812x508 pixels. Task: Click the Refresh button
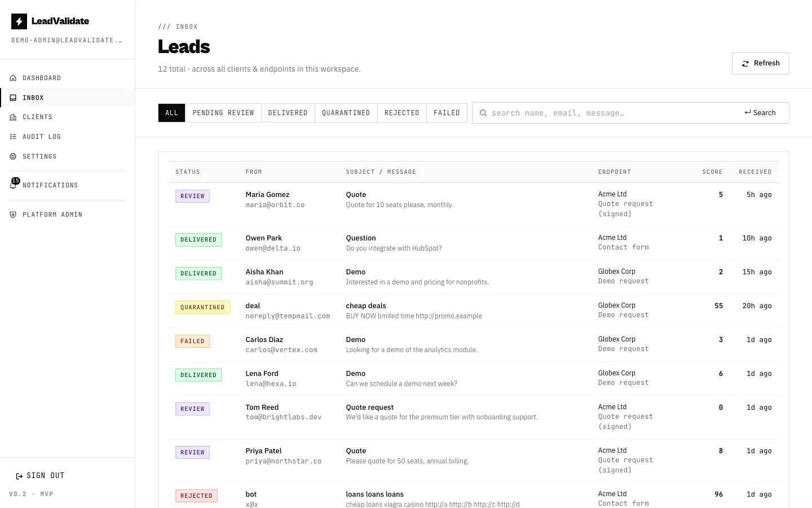[x=760, y=63]
